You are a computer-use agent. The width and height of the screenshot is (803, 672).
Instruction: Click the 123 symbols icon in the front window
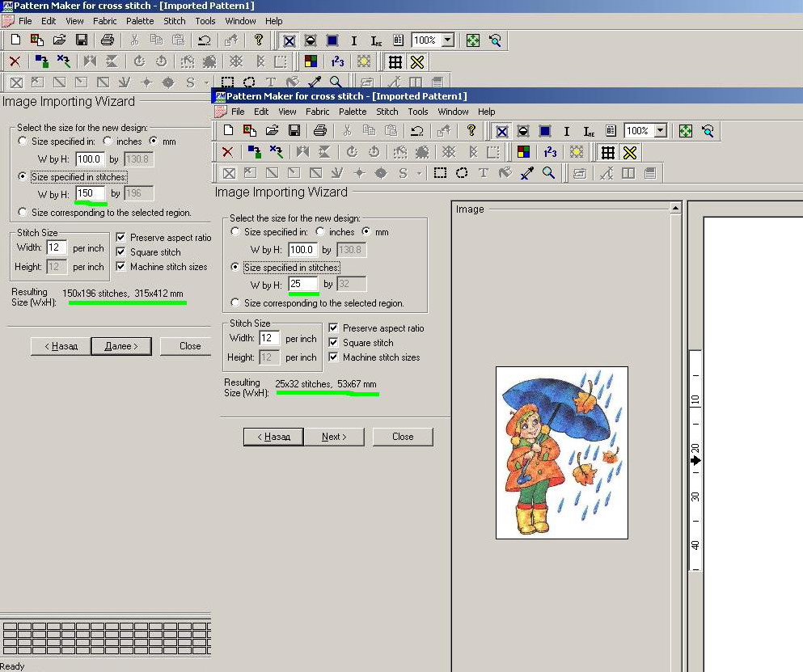point(550,152)
